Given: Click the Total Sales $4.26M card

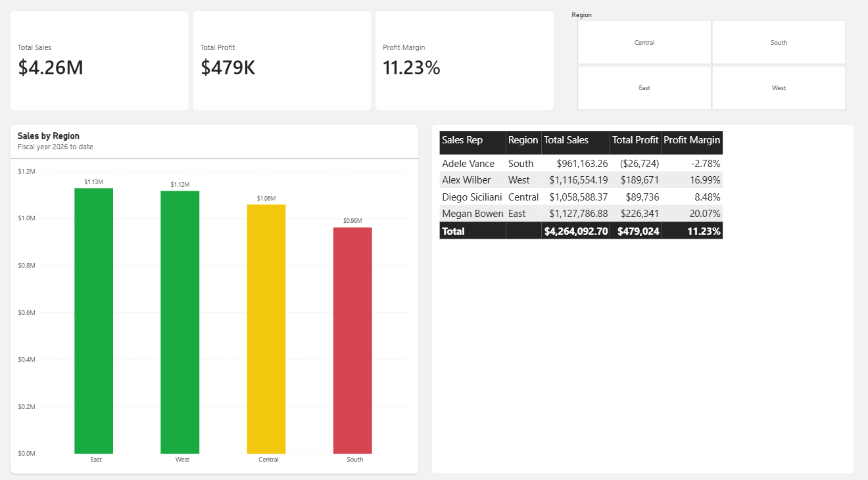Looking at the screenshot, I should [x=99, y=60].
